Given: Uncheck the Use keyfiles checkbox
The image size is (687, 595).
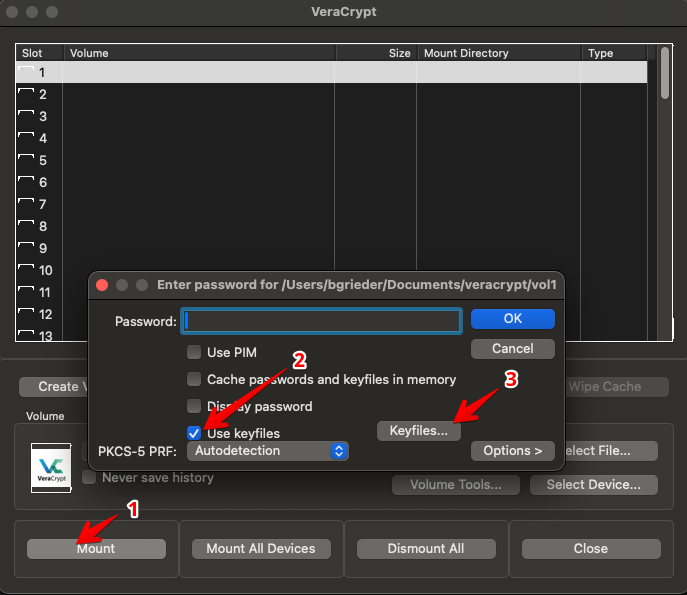Looking at the screenshot, I should point(194,433).
